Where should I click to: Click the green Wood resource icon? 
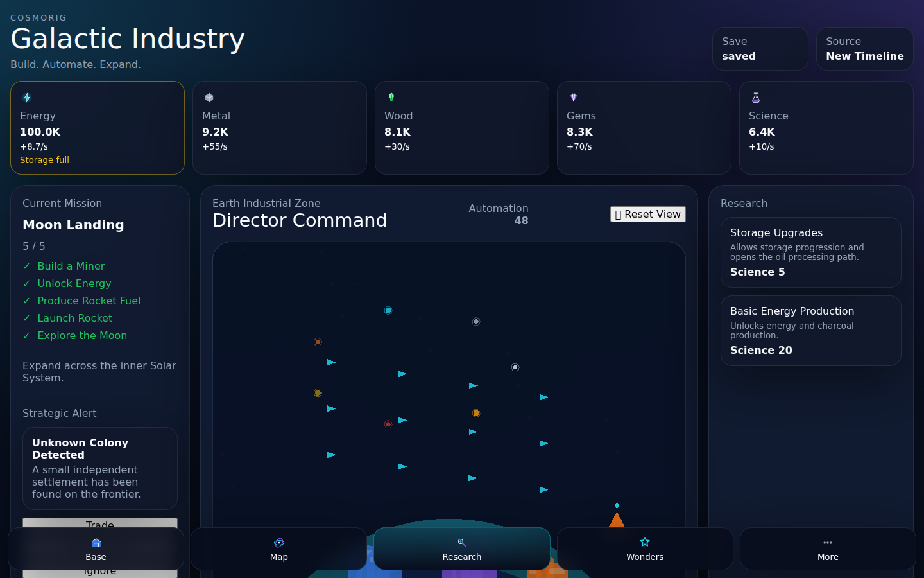(391, 98)
